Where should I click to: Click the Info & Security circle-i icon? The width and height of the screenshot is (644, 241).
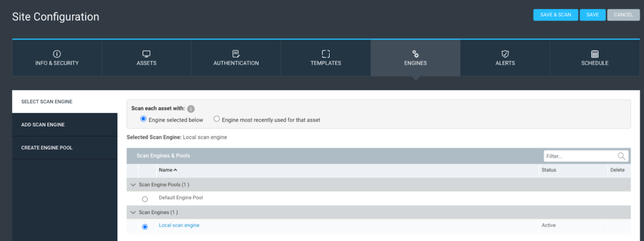57,54
